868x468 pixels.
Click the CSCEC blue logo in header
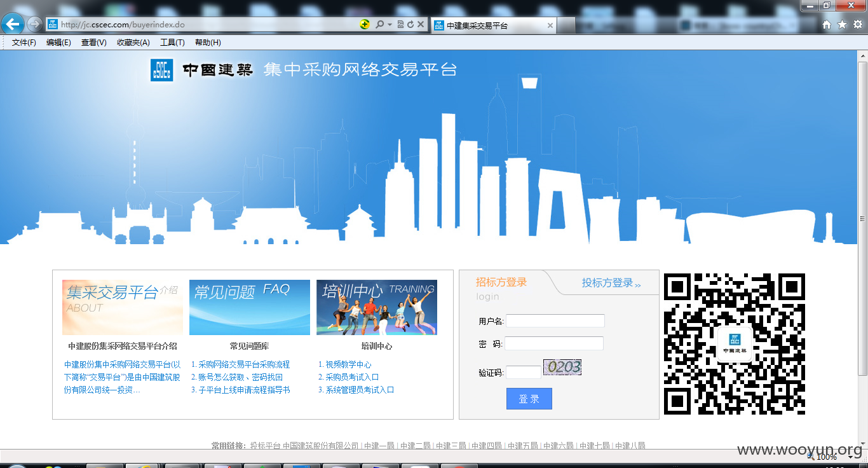click(x=162, y=70)
